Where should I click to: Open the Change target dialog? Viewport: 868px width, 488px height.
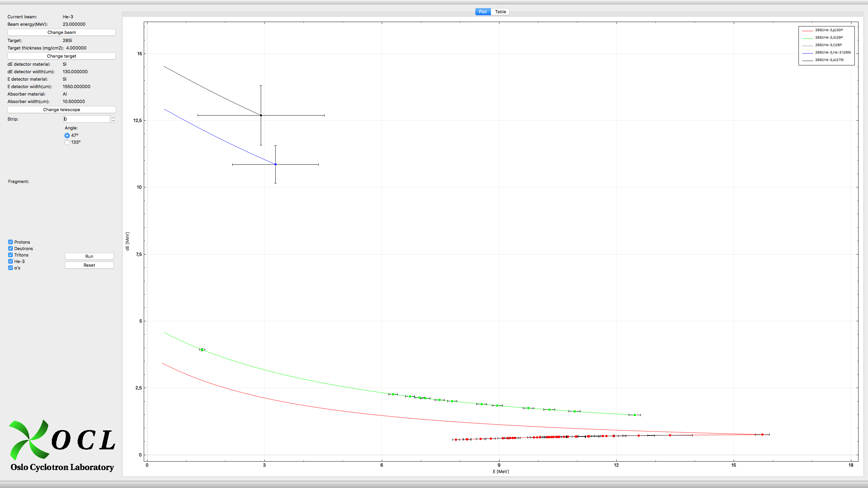point(61,56)
